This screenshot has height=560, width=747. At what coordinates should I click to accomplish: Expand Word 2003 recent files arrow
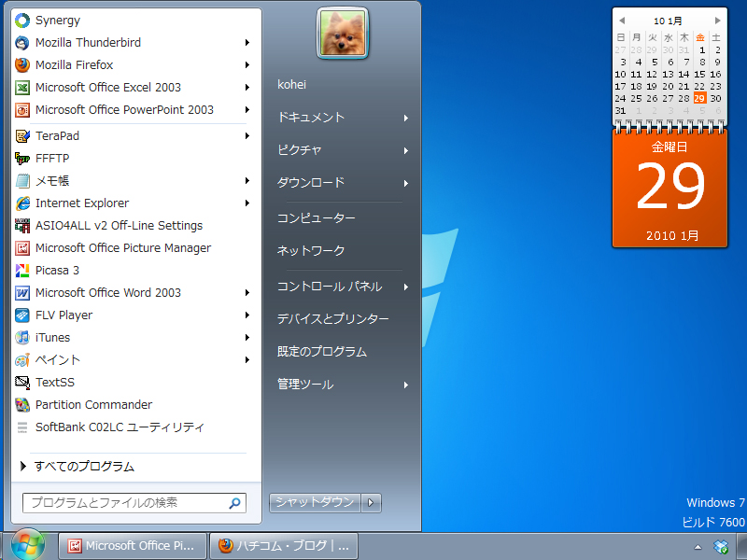pos(247,293)
